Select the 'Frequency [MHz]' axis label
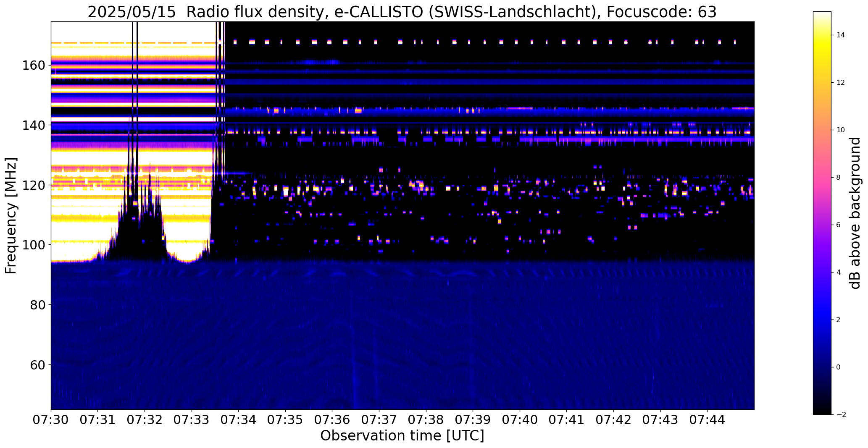The image size is (868, 448). 11,215
